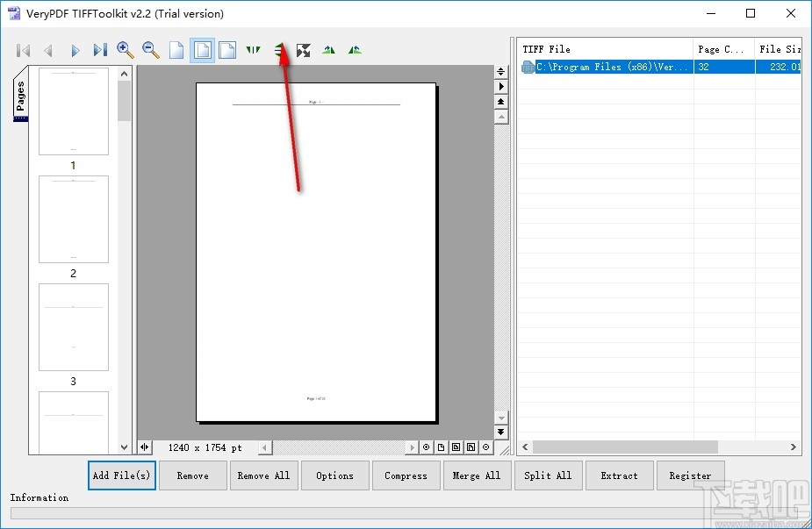
Task: Expand the horizontal splitter at status bar
Action: click(145, 447)
